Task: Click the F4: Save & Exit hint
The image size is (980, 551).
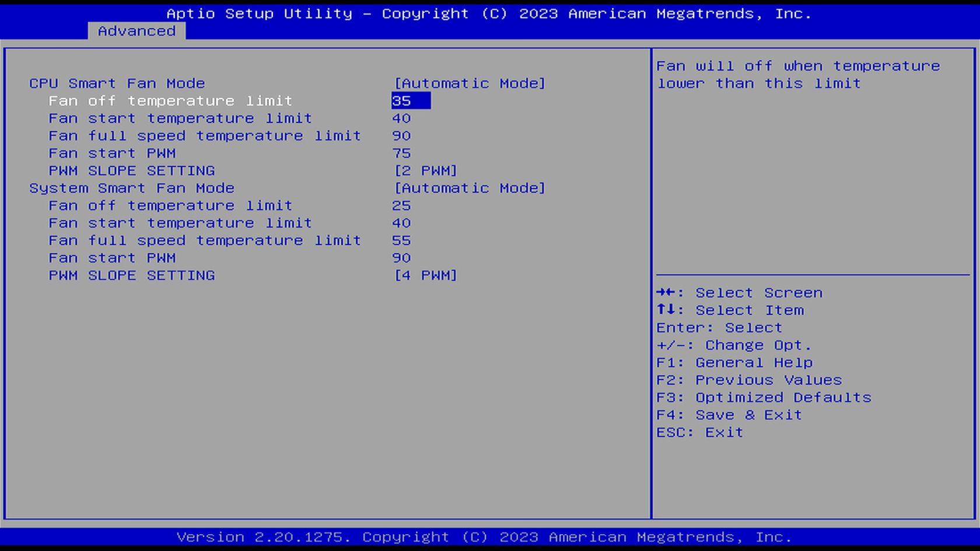Action: (729, 415)
